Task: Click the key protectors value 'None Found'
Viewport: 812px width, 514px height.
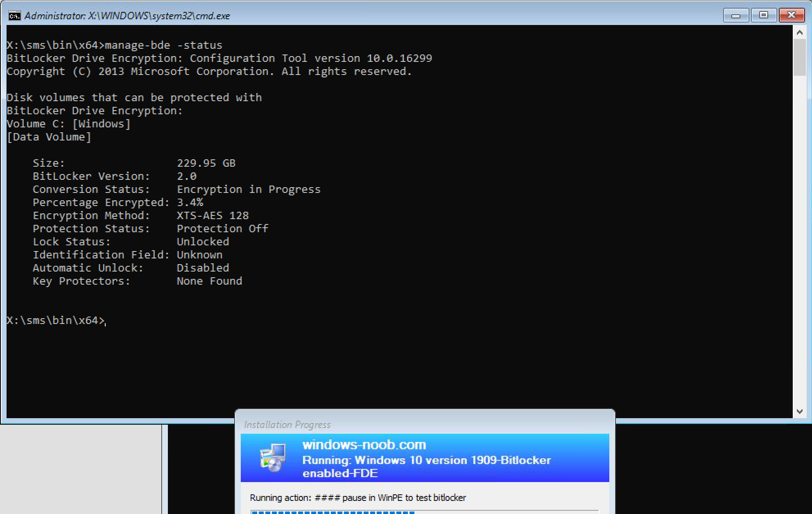Action: tap(210, 281)
